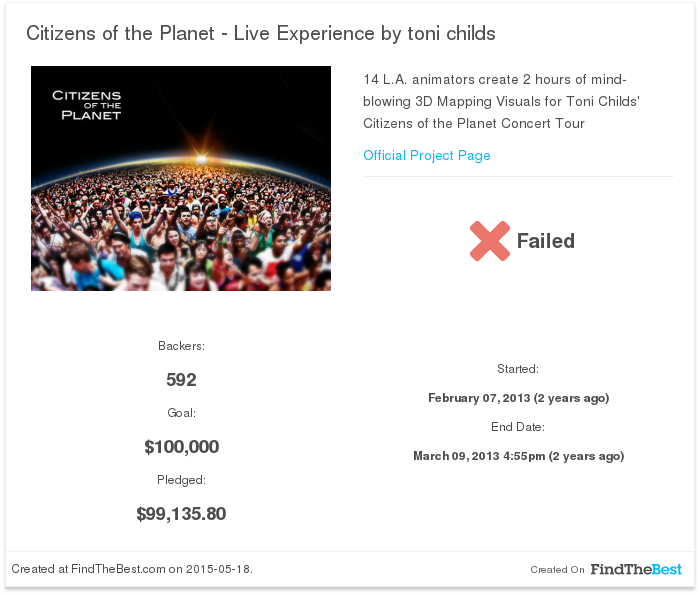Click the Citizens of the Planet logo text in image

click(x=87, y=105)
